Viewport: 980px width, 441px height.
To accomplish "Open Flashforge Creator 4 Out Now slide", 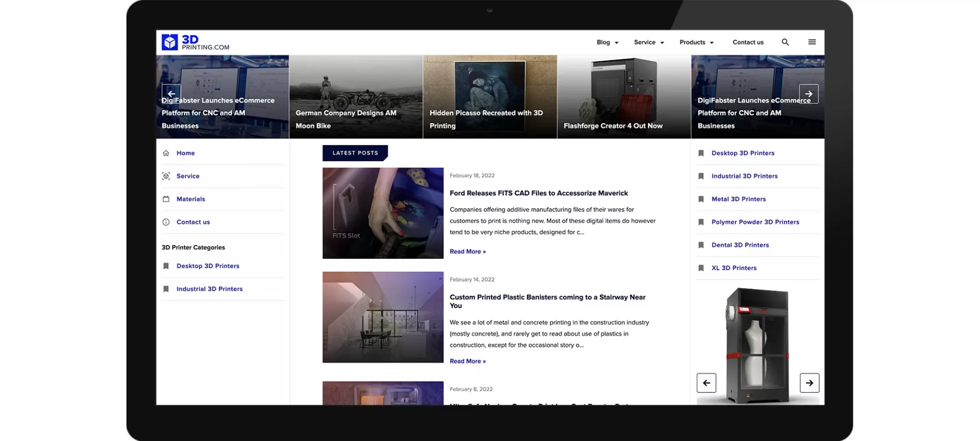I will (624, 97).
